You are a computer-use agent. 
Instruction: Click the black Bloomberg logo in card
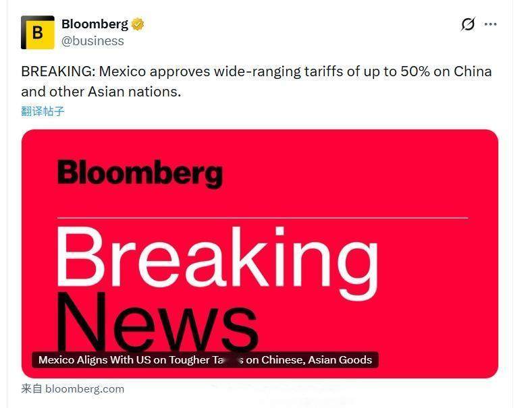tap(140, 173)
